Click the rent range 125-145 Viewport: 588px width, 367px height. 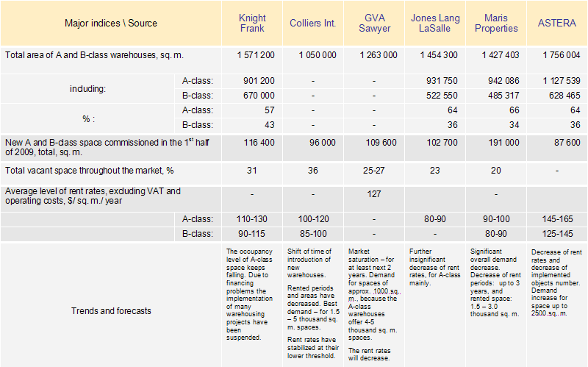[x=557, y=234]
